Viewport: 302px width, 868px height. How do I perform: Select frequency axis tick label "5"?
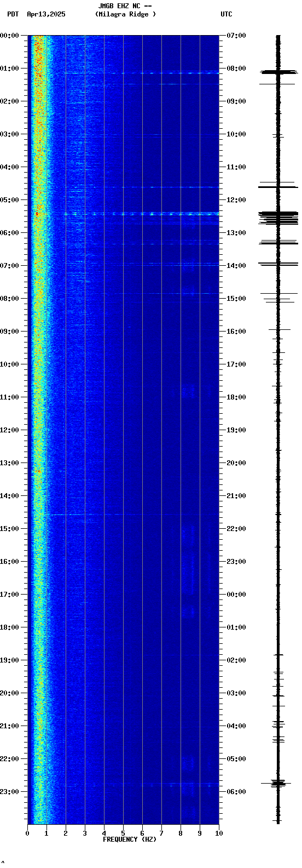click(x=123, y=833)
